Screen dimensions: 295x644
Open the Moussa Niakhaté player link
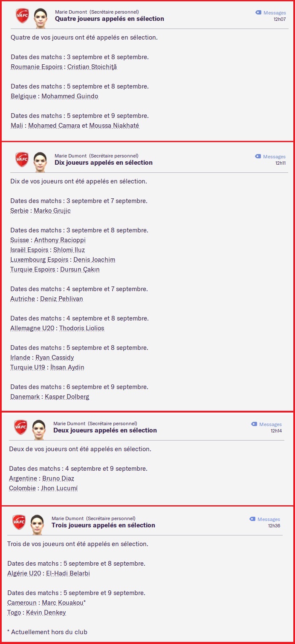(x=114, y=126)
